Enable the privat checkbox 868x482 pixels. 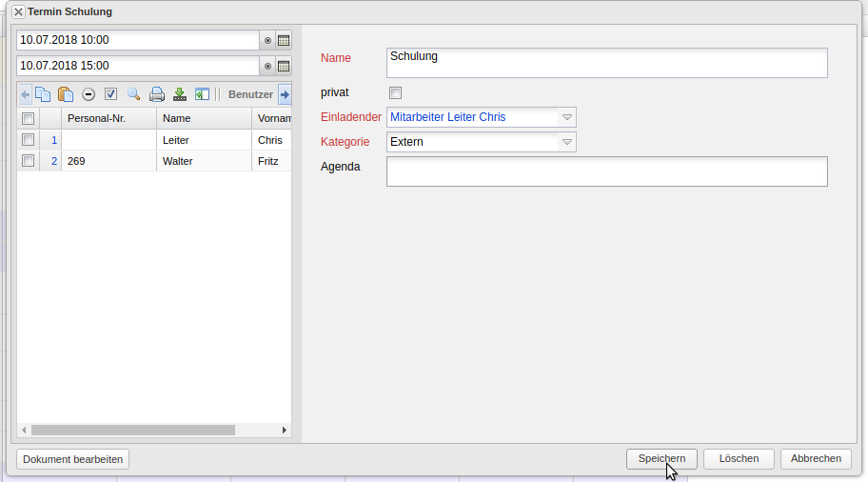click(396, 92)
